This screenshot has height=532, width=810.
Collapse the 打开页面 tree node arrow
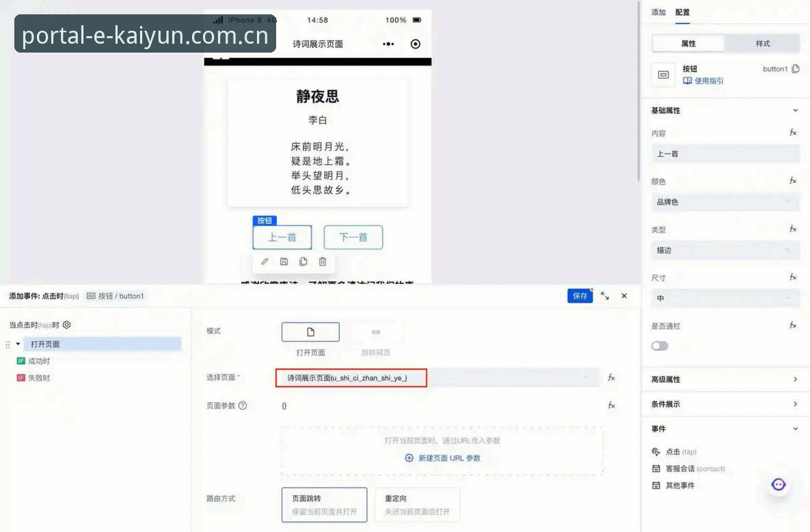click(18, 344)
